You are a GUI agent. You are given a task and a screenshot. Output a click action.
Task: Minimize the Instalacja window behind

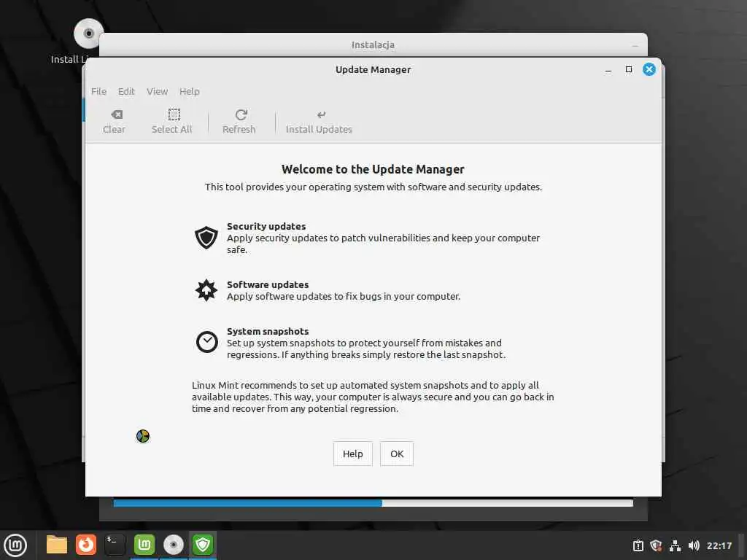click(x=635, y=45)
